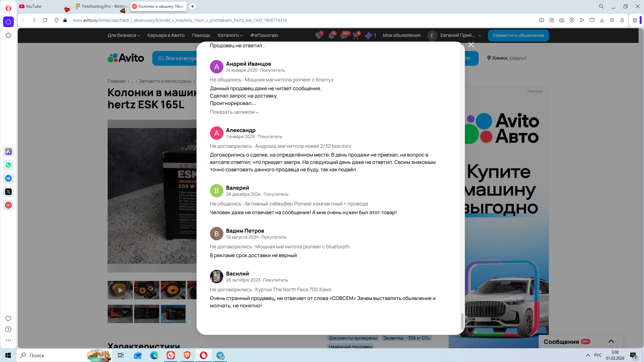
Task: Switch to the YouTube tab
Action: [x=34, y=6]
